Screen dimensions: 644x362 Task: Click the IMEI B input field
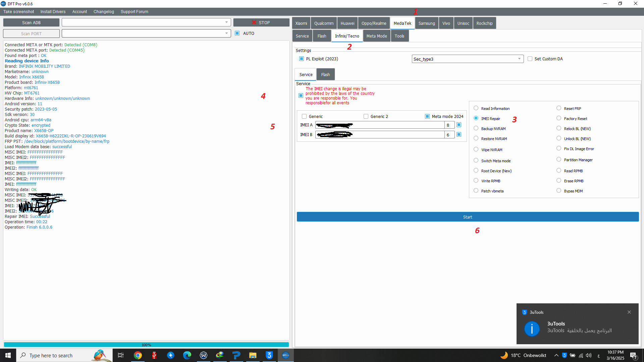point(380,135)
